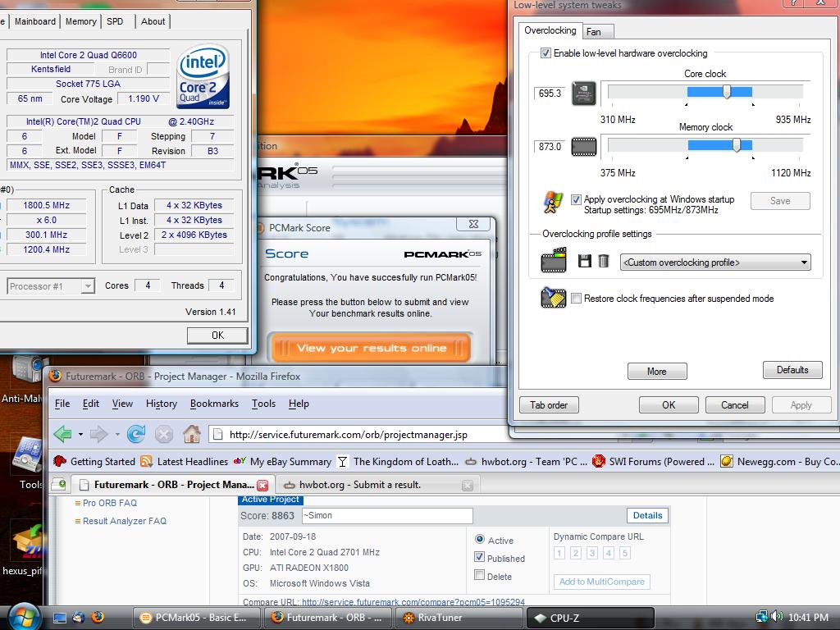Click the project name field containing ~Simon
840x630 pixels.
387,515
